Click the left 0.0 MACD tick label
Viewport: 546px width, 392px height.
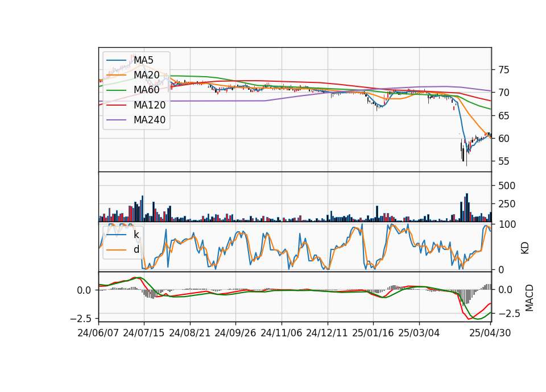pyautogui.click(x=84, y=290)
